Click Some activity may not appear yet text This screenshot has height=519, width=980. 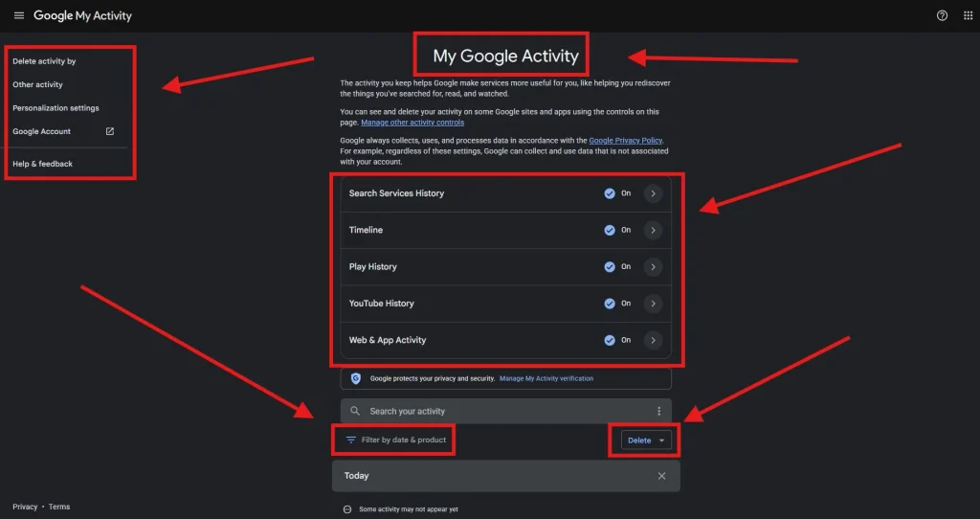coord(408,509)
